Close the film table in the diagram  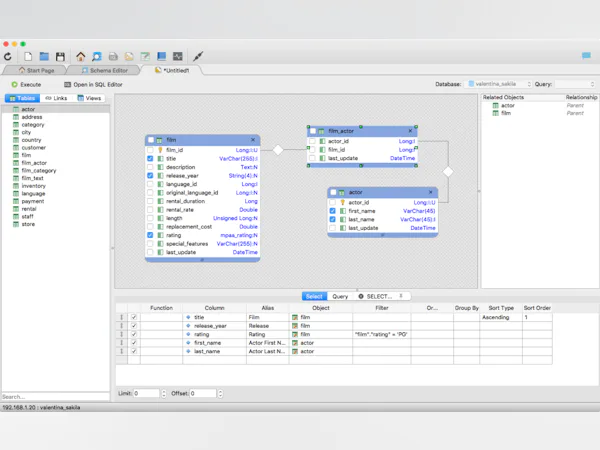coord(253,140)
